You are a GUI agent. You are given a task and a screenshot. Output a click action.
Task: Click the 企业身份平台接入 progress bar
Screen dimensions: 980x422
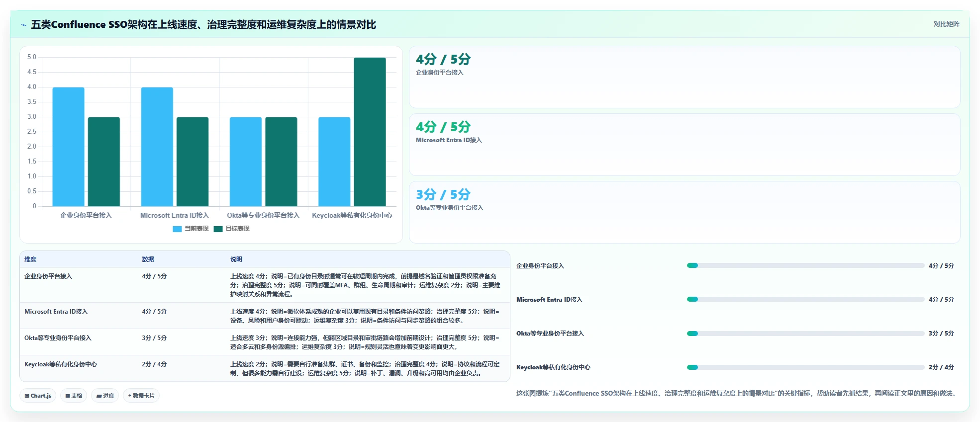point(805,265)
